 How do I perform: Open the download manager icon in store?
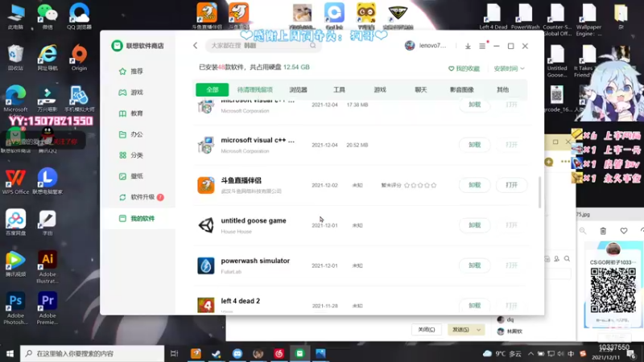(x=468, y=46)
